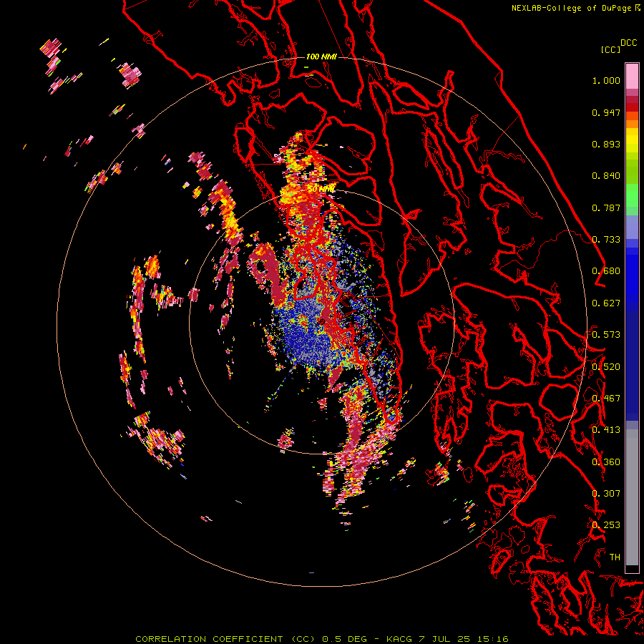Click the [CC] units label above the color bar
The height and width of the screenshot is (644, 644).
(610, 49)
